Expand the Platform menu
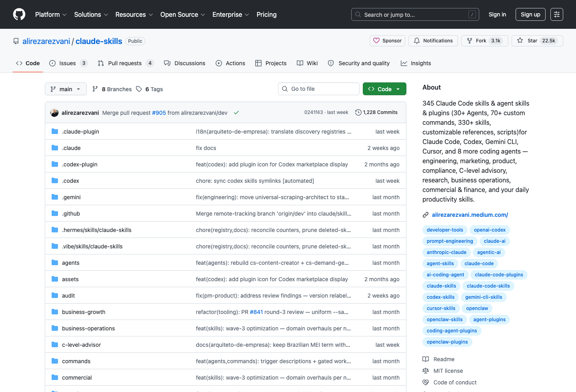The image size is (576, 392). [x=51, y=14]
